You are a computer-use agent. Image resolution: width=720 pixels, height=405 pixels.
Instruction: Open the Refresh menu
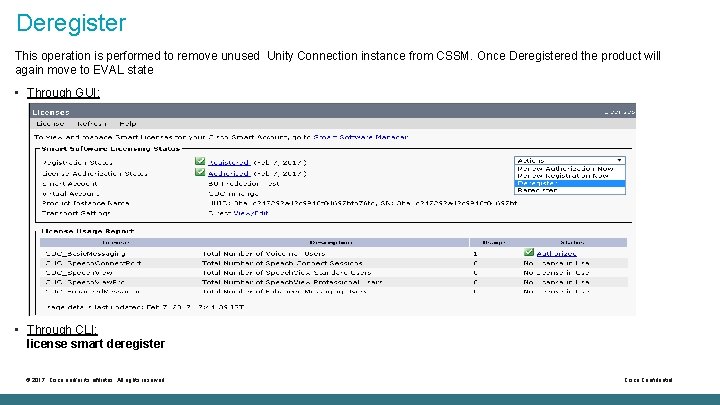point(92,124)
